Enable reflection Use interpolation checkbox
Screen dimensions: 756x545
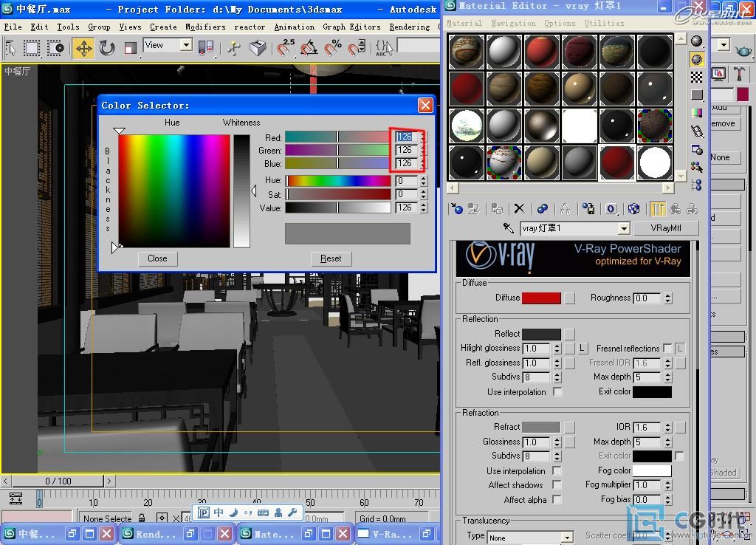point(558,391)
